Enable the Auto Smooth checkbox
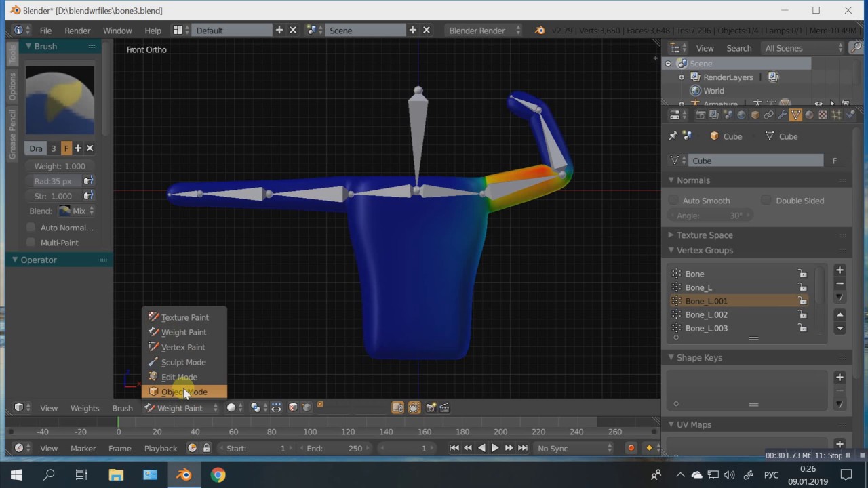Viewport: 868px width, 488px height. point(673,201)
